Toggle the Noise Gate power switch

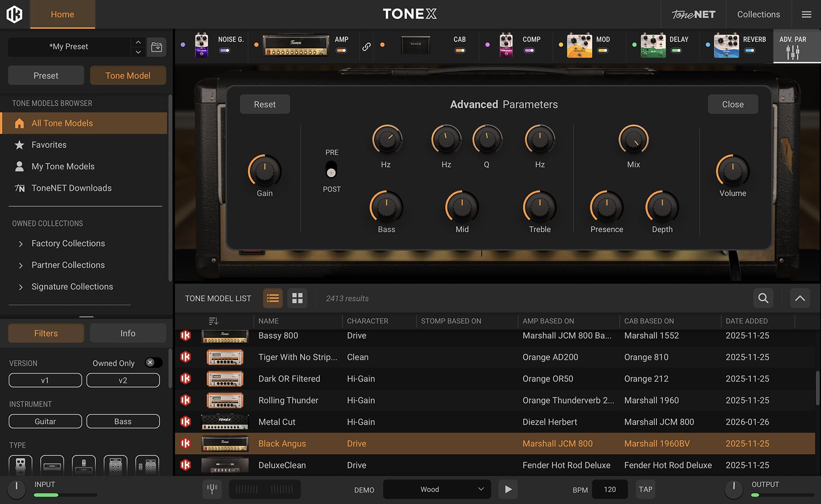click(x=224, y=50)
